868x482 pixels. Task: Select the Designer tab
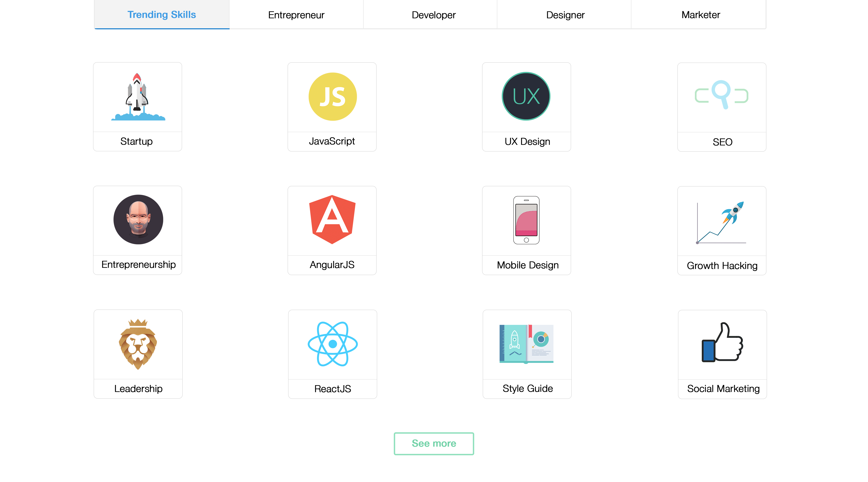565,15
